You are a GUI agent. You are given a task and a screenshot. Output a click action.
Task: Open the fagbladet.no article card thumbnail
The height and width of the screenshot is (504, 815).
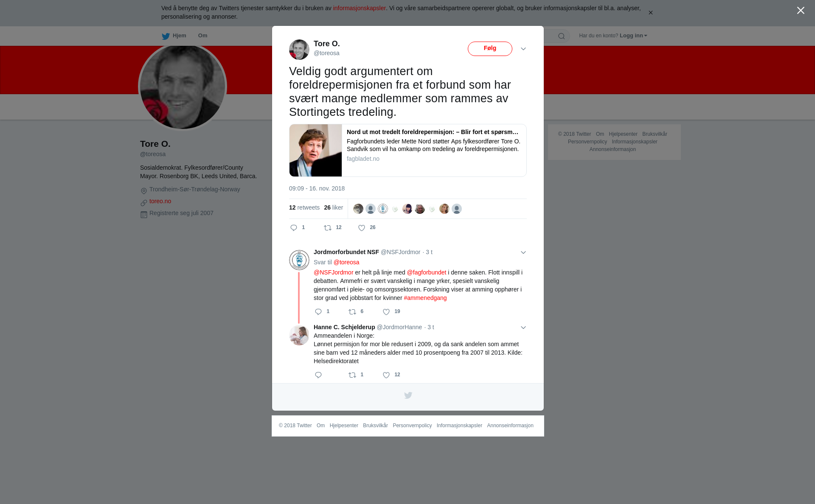tap(315, 150)
